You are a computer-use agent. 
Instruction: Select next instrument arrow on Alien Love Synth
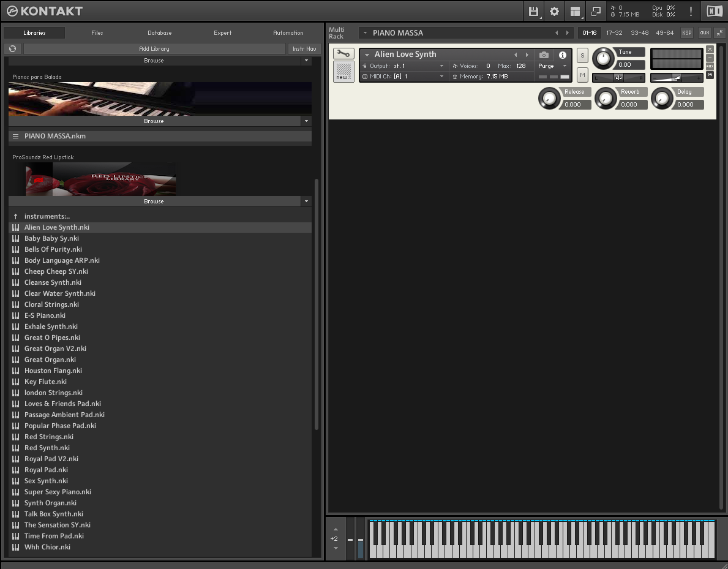tap(527, 55)
